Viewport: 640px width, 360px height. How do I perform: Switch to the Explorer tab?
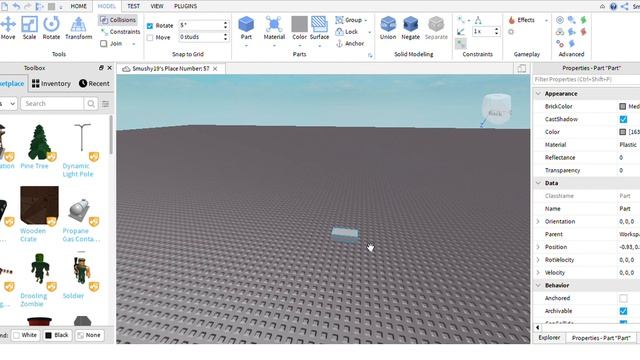pyautogui.click(x=549, y=338)
